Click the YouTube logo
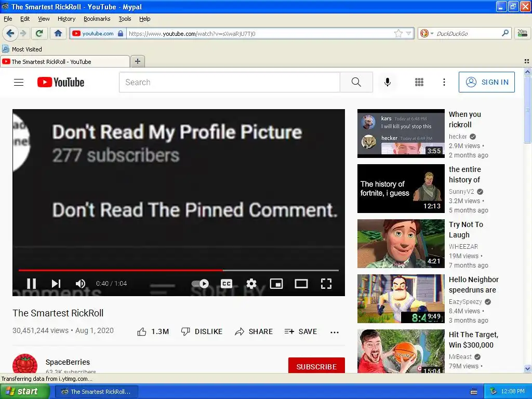 (61, 82)
